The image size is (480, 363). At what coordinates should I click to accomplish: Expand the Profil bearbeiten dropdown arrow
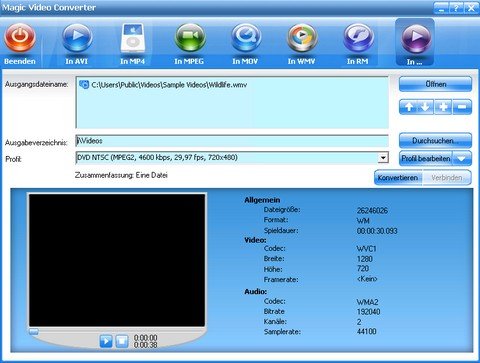(462, 158)
